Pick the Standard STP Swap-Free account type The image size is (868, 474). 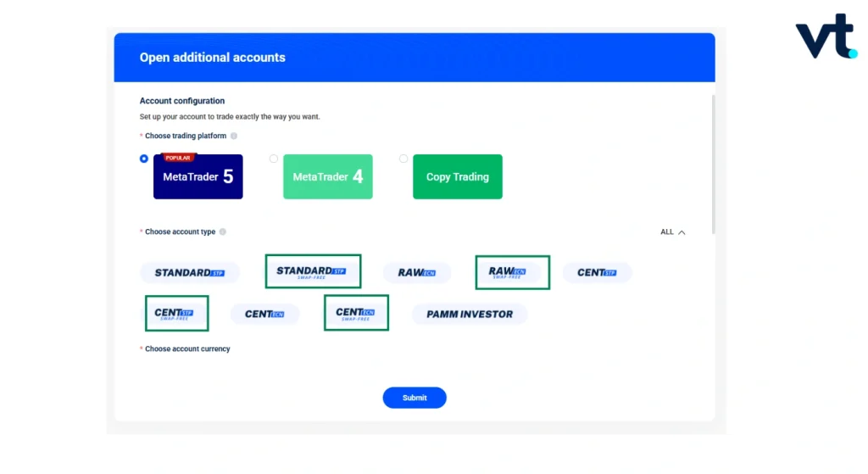coord(313,271)
